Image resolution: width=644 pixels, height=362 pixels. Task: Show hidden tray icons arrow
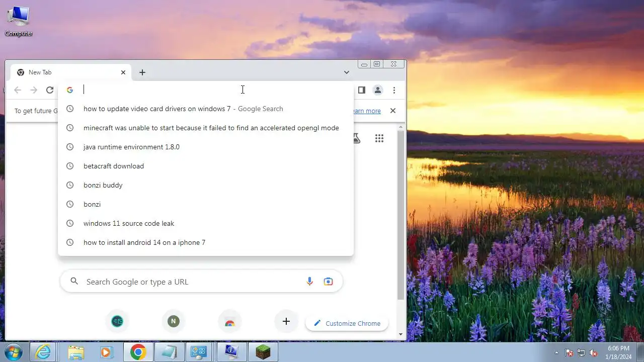click(556, 352)
